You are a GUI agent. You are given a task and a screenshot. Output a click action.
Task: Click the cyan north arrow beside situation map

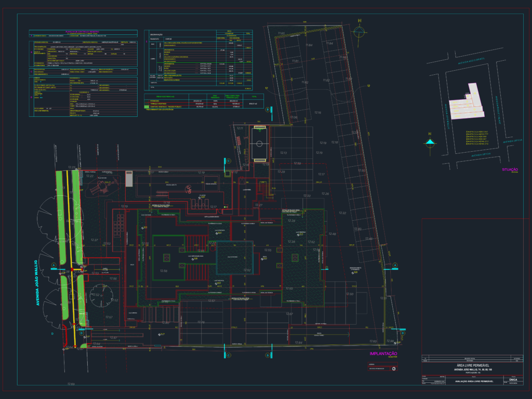pos(430,142)
